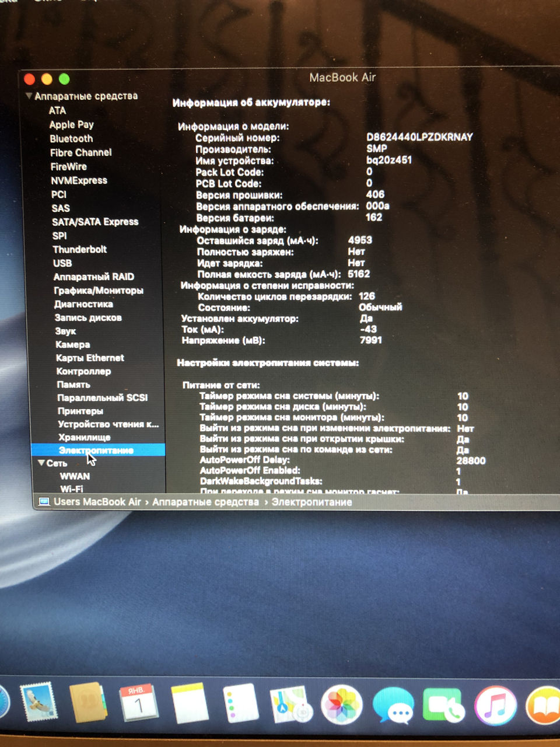560x747 pixels.
Task: Launch iTunes from the Dock
Action: click(x=495, y=706)
